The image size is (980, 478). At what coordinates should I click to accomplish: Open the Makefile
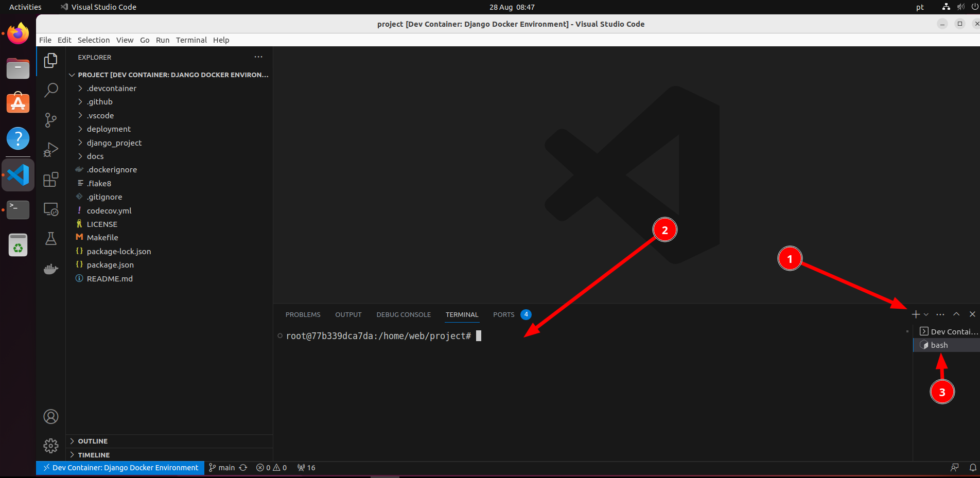169,238
